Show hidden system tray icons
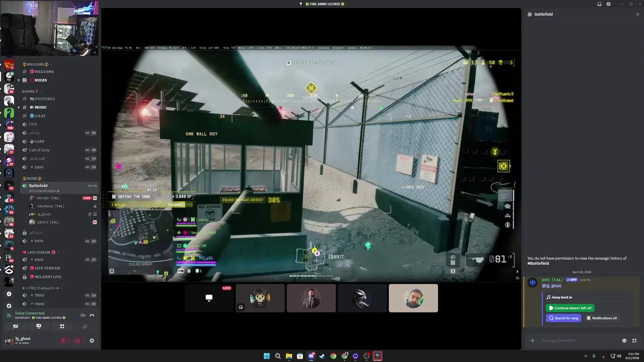Image resolution: width=644 pixels, height=362 pixels. 585,356
